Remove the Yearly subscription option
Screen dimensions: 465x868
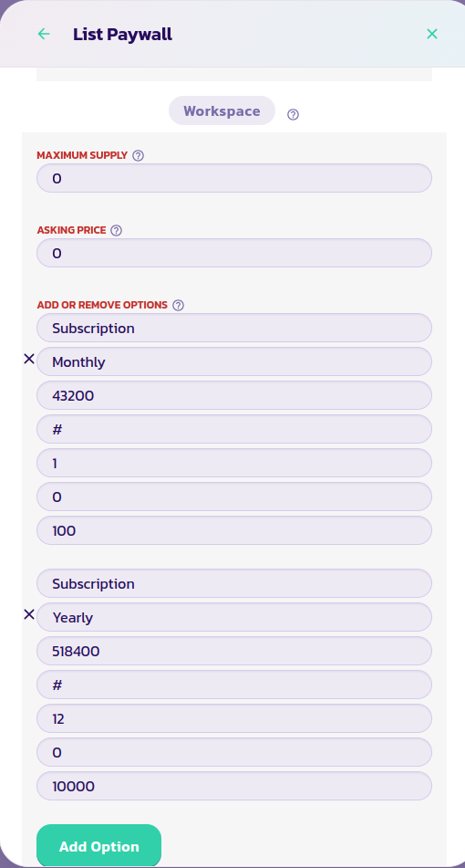(29, 614)
